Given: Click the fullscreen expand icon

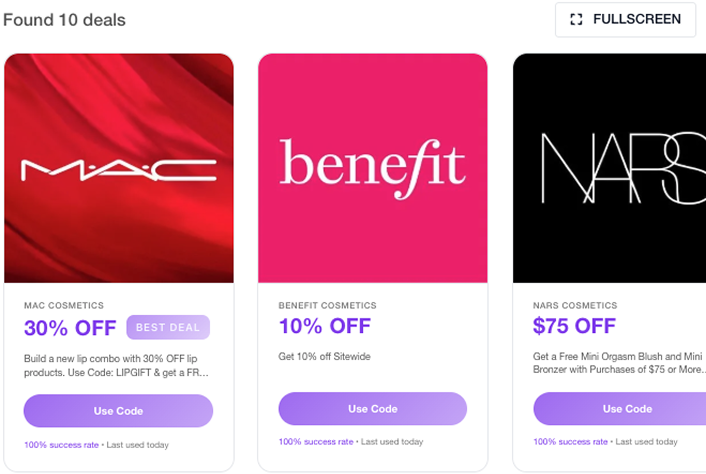Looking at the screenshot, I should 576,19.
